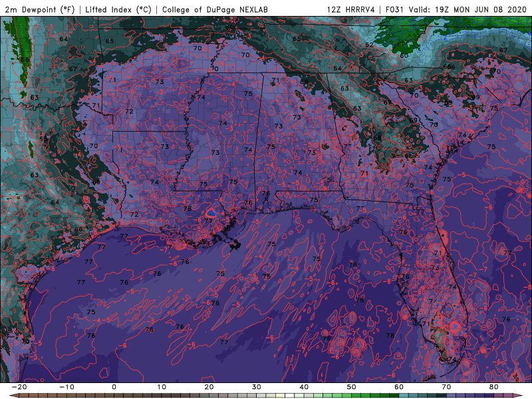Viewport: 532px width, 399px height.
Task: Click the '0' color scale label
Action: (114, 387)
